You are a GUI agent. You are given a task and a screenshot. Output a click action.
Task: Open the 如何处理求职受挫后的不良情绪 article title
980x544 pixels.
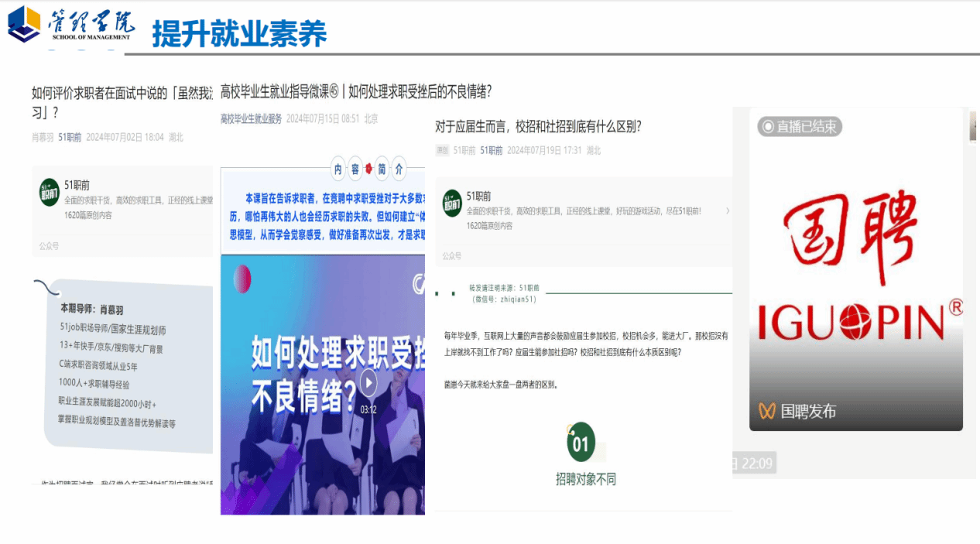[x=356, y=92]
